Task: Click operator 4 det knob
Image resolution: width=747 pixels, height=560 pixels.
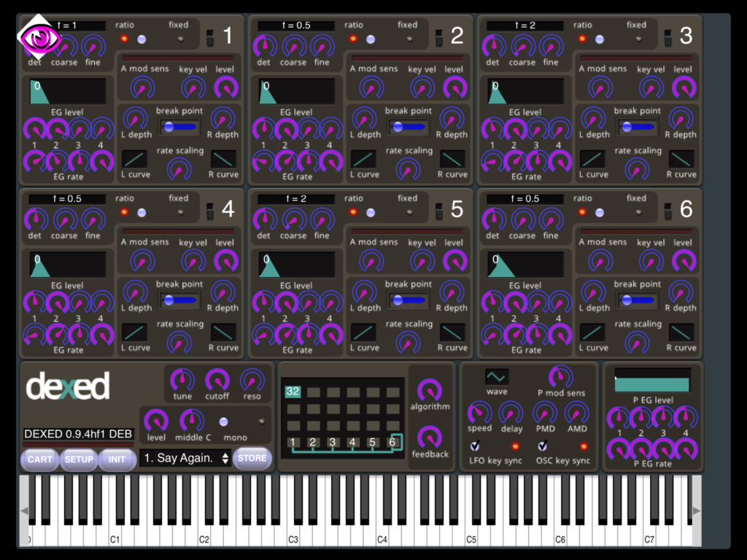Action: (36, 219)
